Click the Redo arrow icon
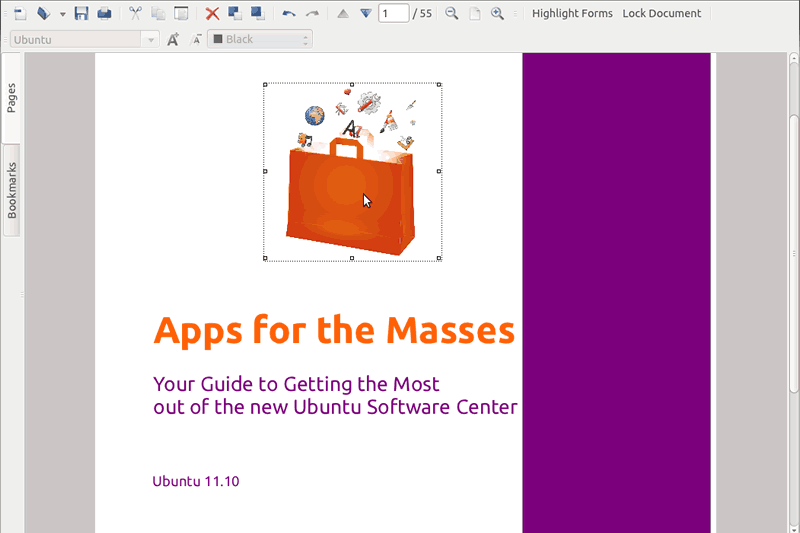Image resolution: width=800 pixels, height=533 pixels. [312, 14]
